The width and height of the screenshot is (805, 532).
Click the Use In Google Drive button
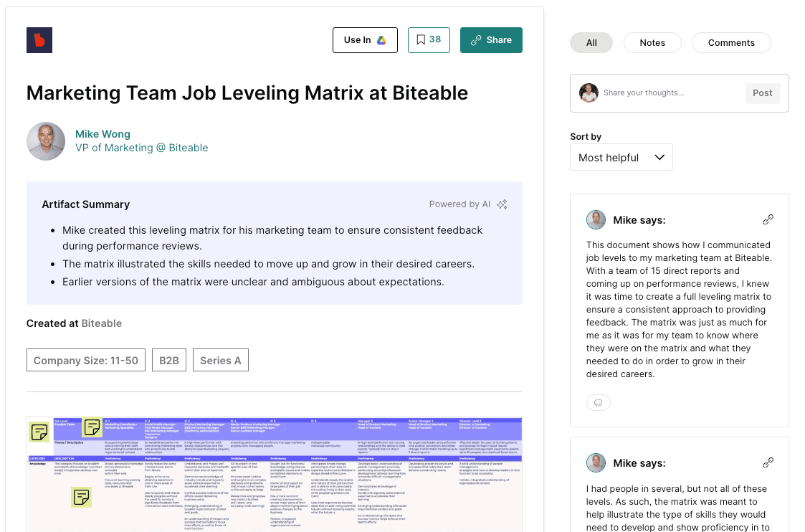coord(365,40)
